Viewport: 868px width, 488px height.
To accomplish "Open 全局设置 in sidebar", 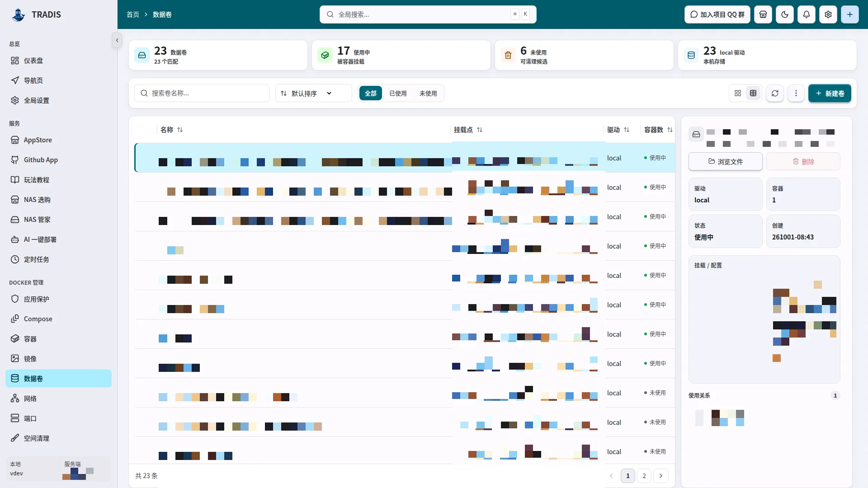I will tap(58, 100).
